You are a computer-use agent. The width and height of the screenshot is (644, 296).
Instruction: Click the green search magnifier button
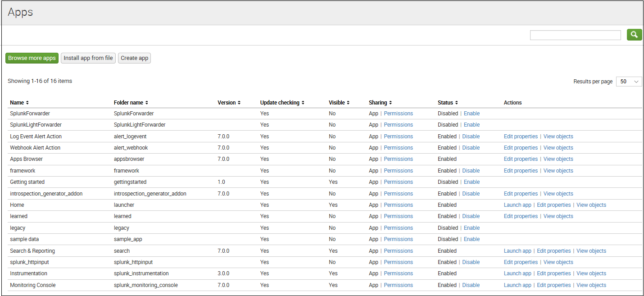coord(634,35)
